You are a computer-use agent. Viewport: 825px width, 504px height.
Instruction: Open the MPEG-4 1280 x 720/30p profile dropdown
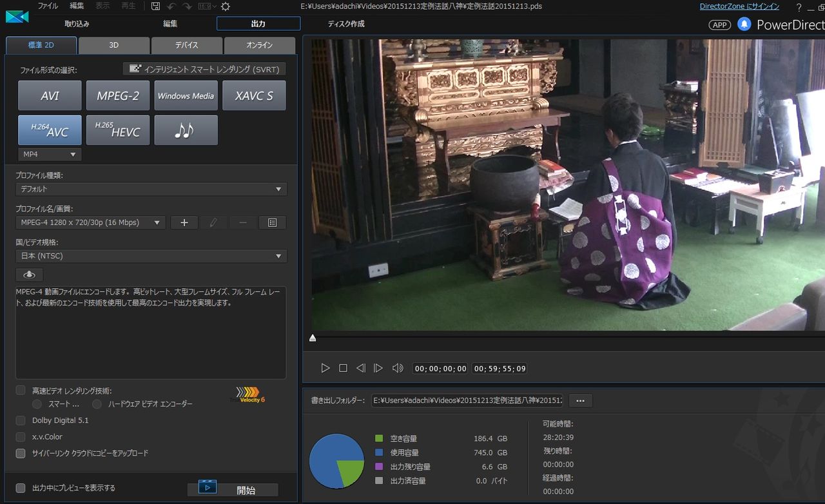[91, 222]
